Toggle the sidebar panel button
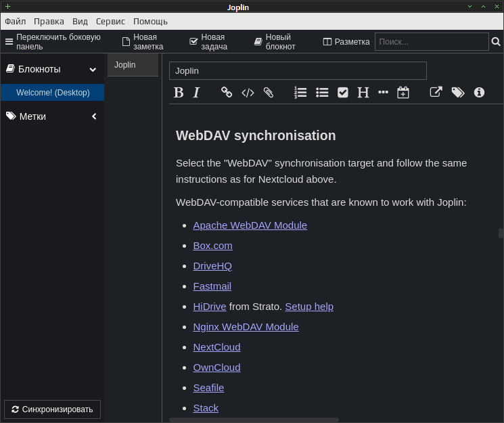The width and height of the screenshot is (504, 423). coord(53,42)
